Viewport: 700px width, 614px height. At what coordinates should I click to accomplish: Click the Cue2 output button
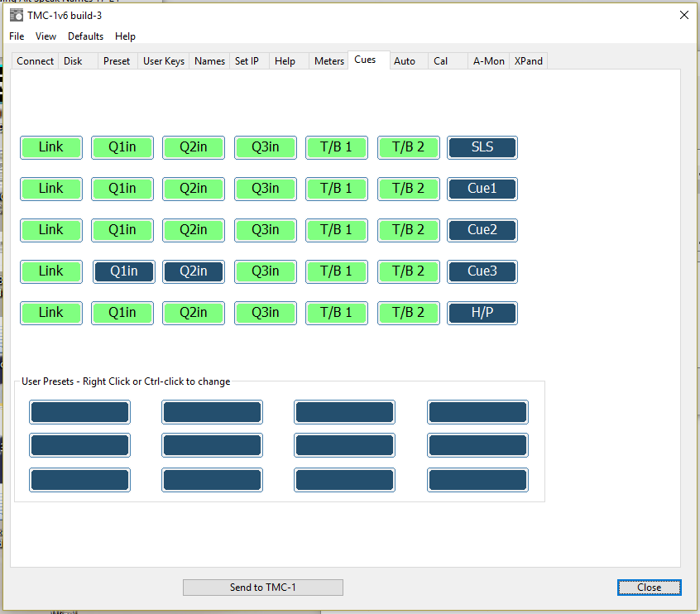482,230
